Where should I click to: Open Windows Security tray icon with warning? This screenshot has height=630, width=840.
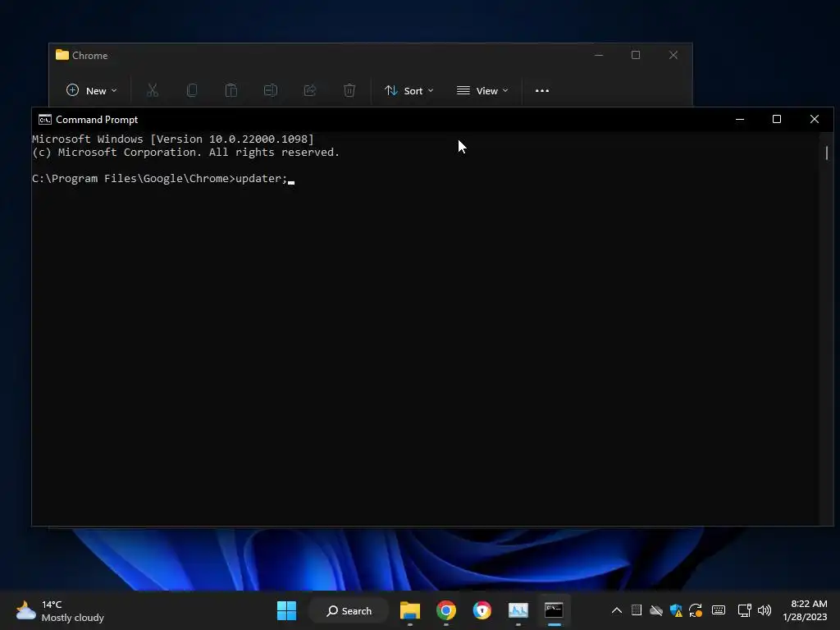[x=676, y=610]
